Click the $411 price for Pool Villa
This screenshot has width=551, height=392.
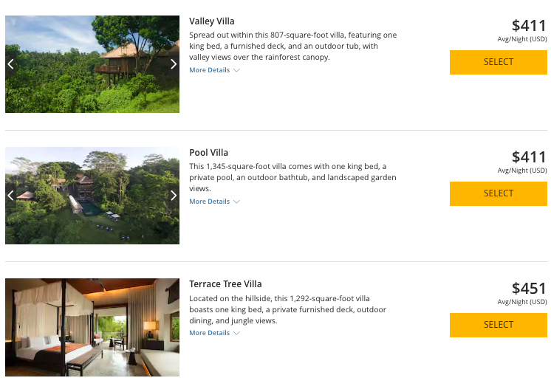(529, 157)
